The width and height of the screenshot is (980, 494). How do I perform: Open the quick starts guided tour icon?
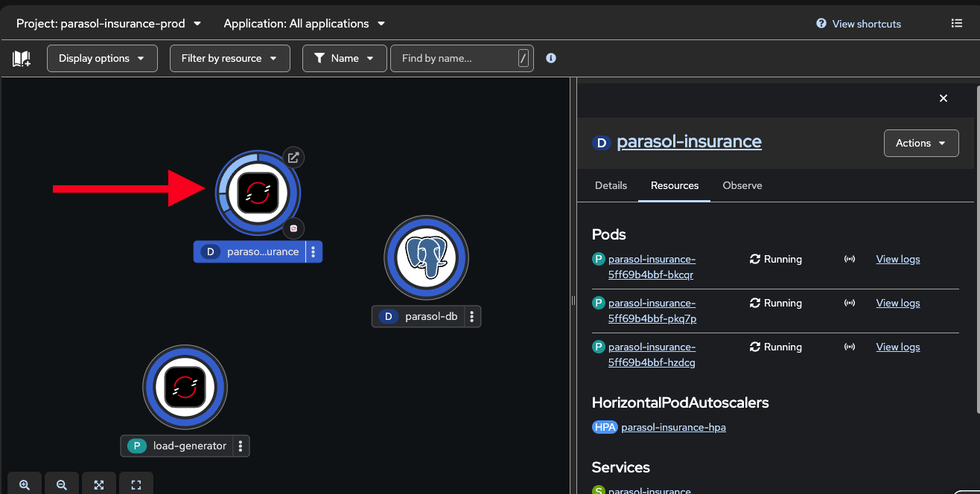[21, 58]
